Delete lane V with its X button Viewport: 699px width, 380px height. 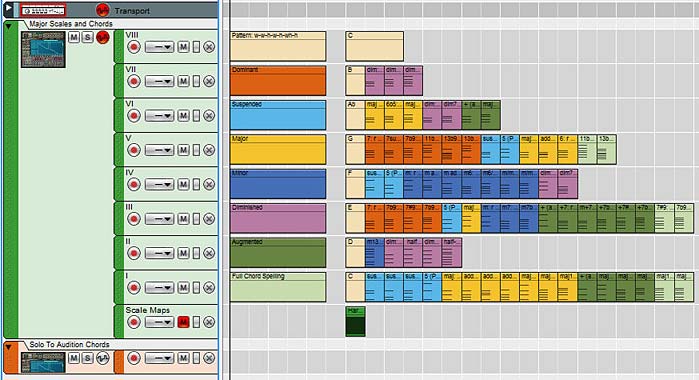(209, 150)
